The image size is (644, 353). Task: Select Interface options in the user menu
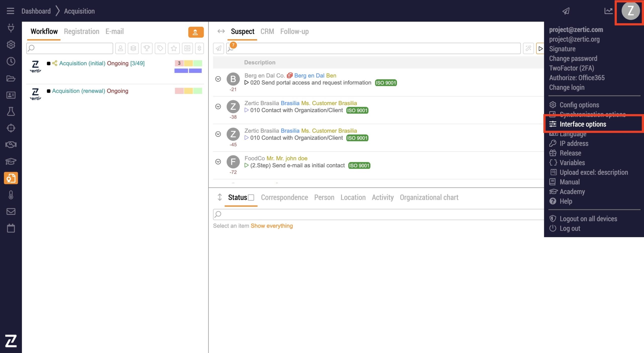pyautogui.click(x=583, y=124)
